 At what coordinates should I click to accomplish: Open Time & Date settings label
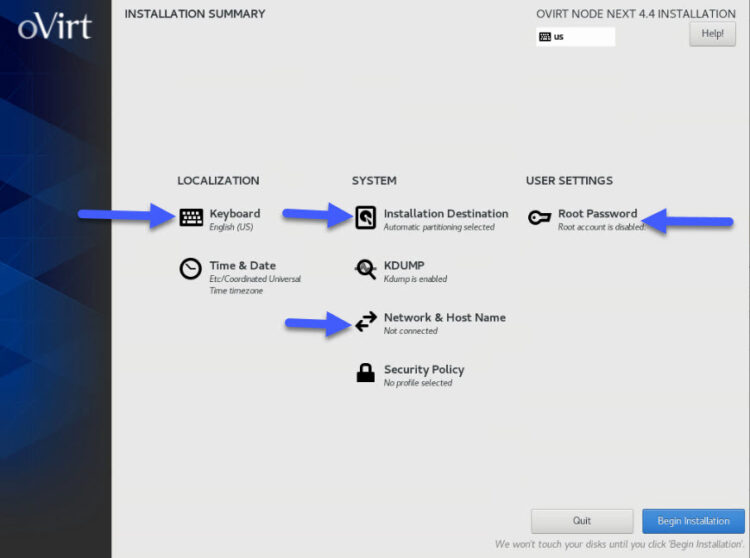point(243,265)
